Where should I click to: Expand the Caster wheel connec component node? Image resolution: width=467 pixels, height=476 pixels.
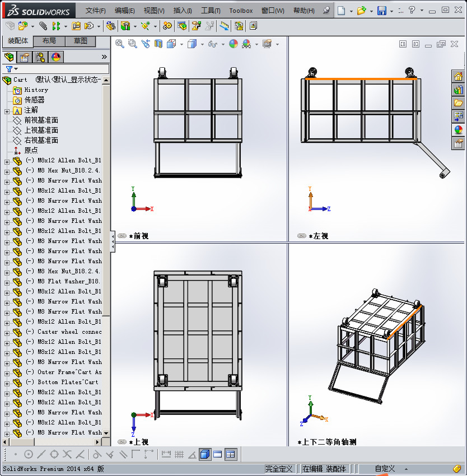pyautogui.click(x=7, y=332)
